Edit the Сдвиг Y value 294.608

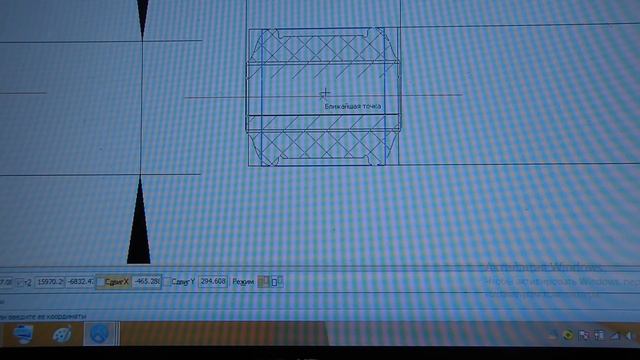(x=213, y=282)
